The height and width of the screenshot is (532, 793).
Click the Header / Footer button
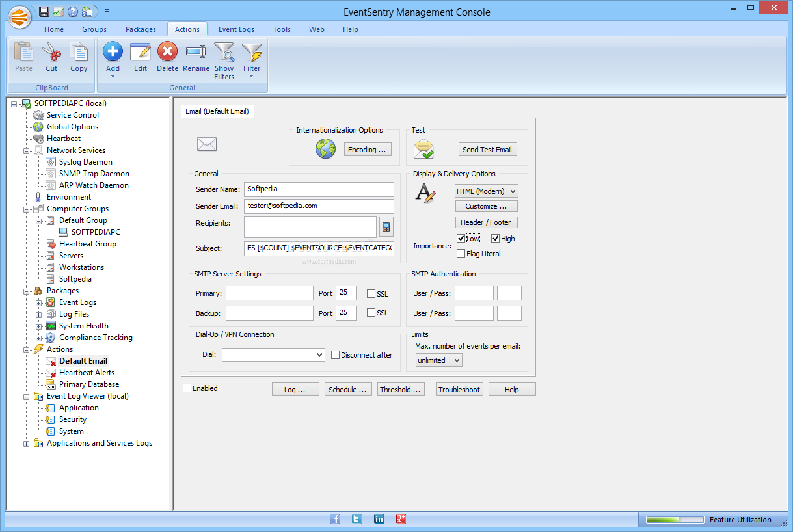click(487, 222)
